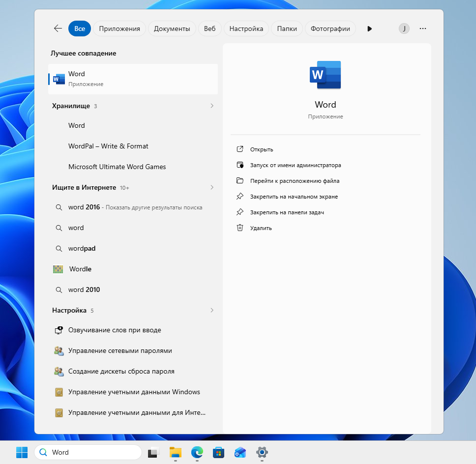
Task: Click the back arrow in search panel
Action: [x=58, y=29]
